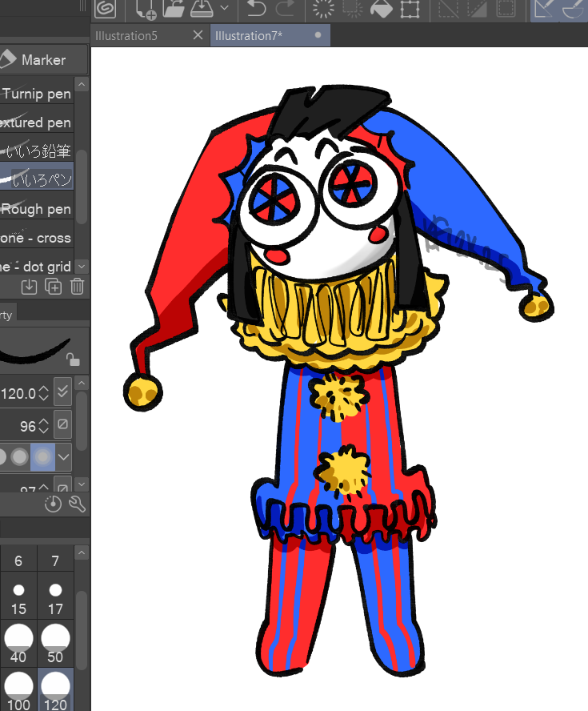
Task: Choose brush size preset 17
Action: (55, 597)
